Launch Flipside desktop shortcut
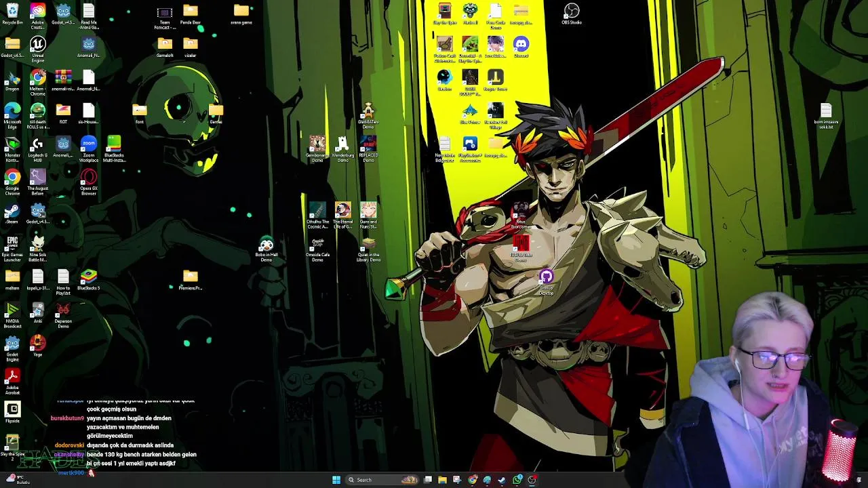 coord(12,412)
